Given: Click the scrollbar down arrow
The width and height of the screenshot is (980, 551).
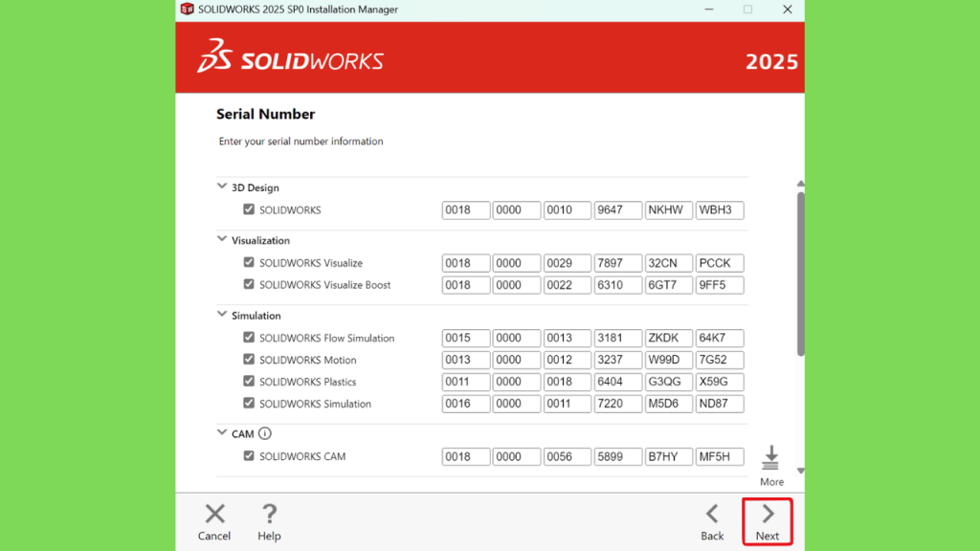Looking at the screenshot, I should (801, 471).
